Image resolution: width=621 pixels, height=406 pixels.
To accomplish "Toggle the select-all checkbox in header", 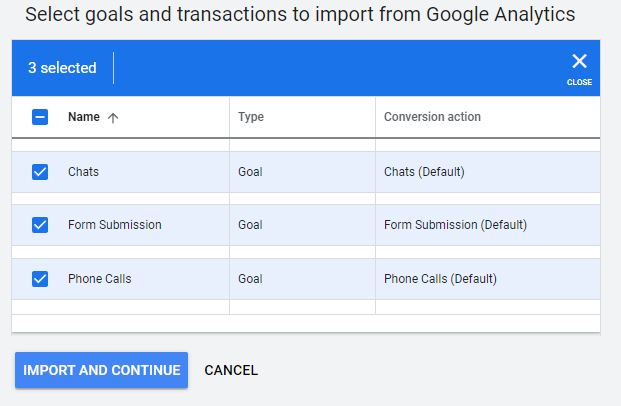I will (x=40, y=117).
